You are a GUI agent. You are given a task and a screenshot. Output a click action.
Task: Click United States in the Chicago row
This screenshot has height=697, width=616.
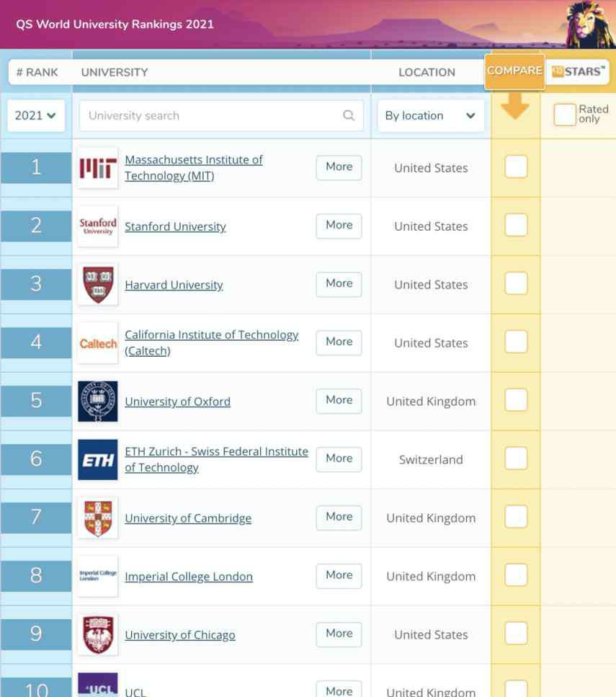click(431, 635)
